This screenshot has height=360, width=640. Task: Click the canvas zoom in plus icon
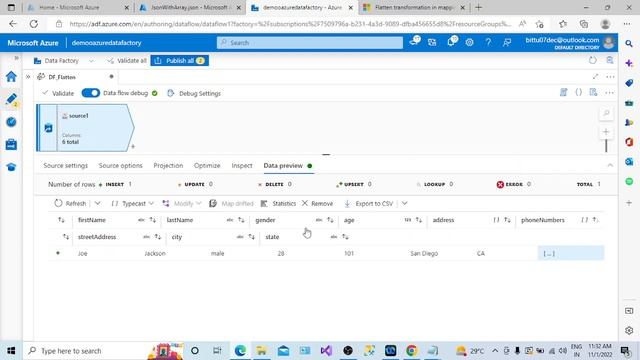[606, 132]
